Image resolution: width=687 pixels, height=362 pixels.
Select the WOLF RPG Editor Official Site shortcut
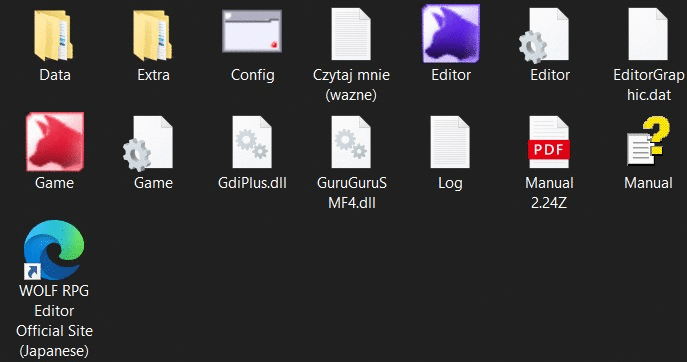click(x=54, y=250)
